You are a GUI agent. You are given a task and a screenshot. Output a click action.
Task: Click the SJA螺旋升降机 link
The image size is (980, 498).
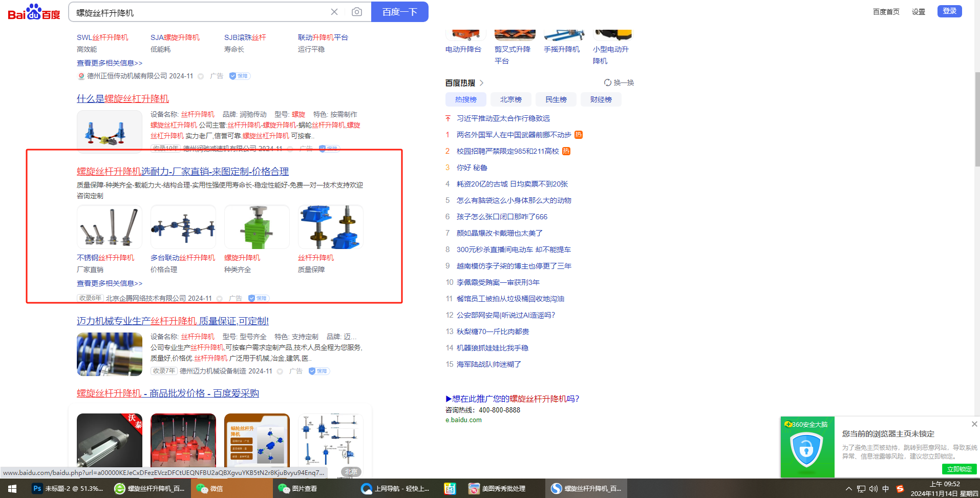point(175,37)
